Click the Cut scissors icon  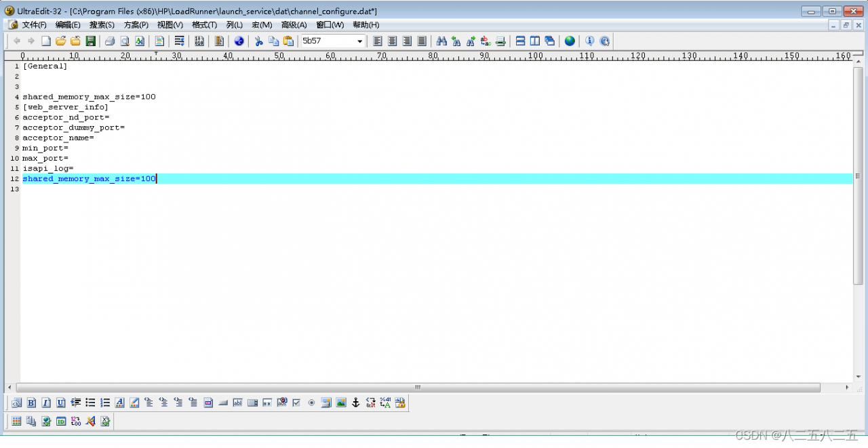[x=258, y=41]
